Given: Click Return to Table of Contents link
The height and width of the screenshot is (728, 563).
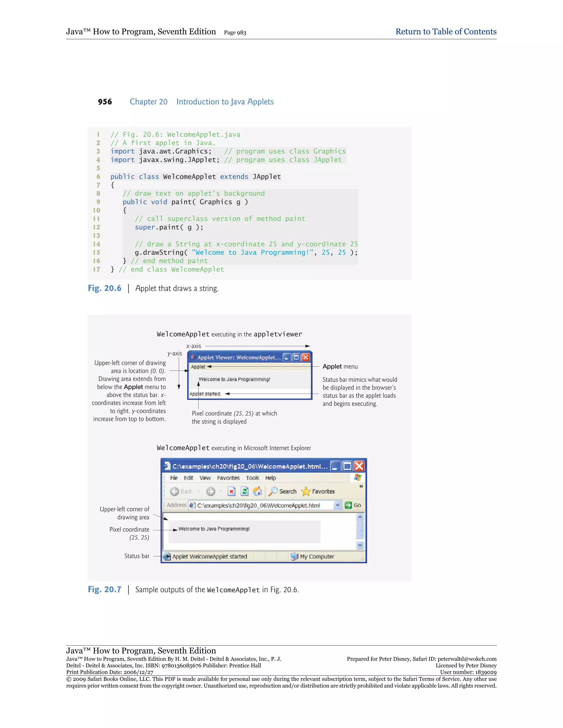Looking at the screenshot, I should coord(446,32).
